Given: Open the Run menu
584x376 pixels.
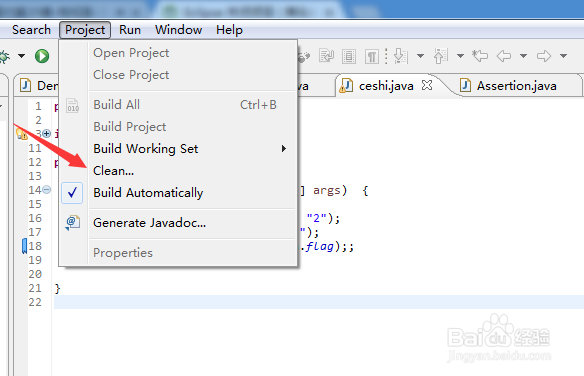Looking at the screenshot, I should tap(130, 30).
